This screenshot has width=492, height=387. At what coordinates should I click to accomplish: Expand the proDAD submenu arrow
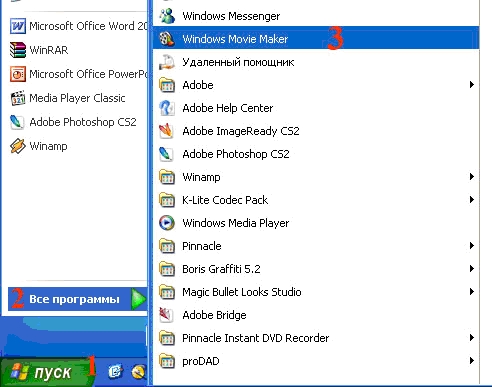[x=472, y=361]
